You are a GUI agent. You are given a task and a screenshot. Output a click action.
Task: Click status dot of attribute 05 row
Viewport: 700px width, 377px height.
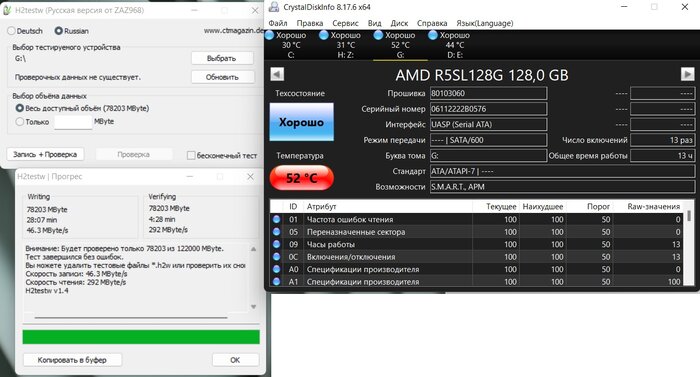point(276,232)
